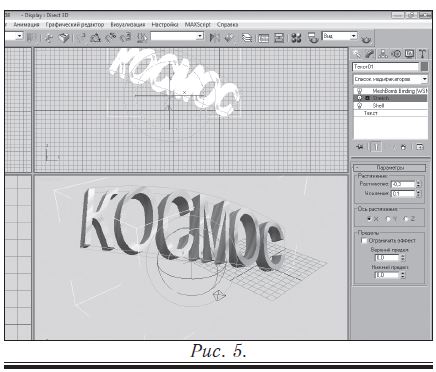Open the Анимация menu

coord(26,24)
